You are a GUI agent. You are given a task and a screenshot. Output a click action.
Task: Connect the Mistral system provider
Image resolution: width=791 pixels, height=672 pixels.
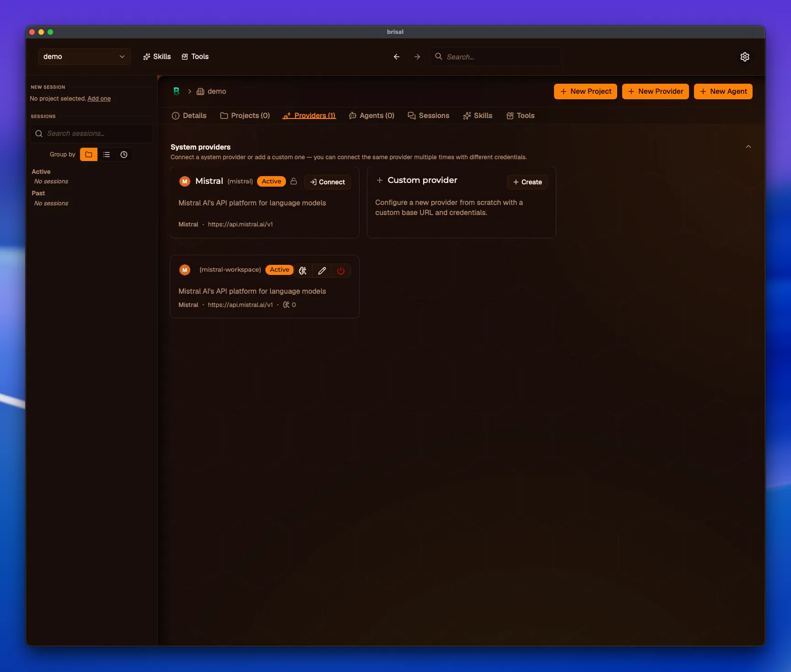click(328, 182)
